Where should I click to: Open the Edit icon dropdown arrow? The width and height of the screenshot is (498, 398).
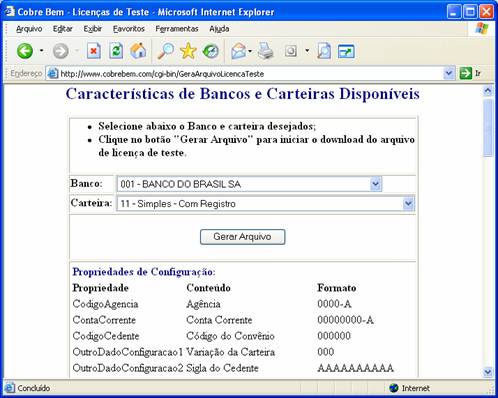click(x=307, y=51)
